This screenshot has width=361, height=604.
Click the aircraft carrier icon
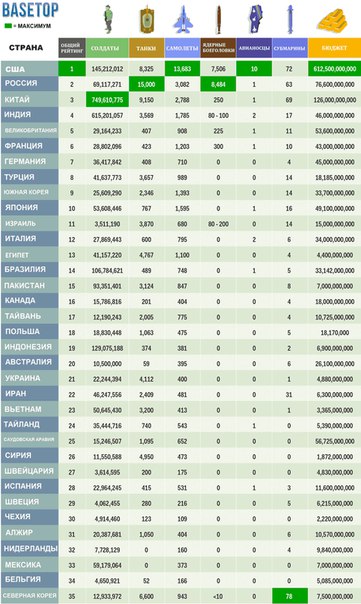tap(254, 19)
